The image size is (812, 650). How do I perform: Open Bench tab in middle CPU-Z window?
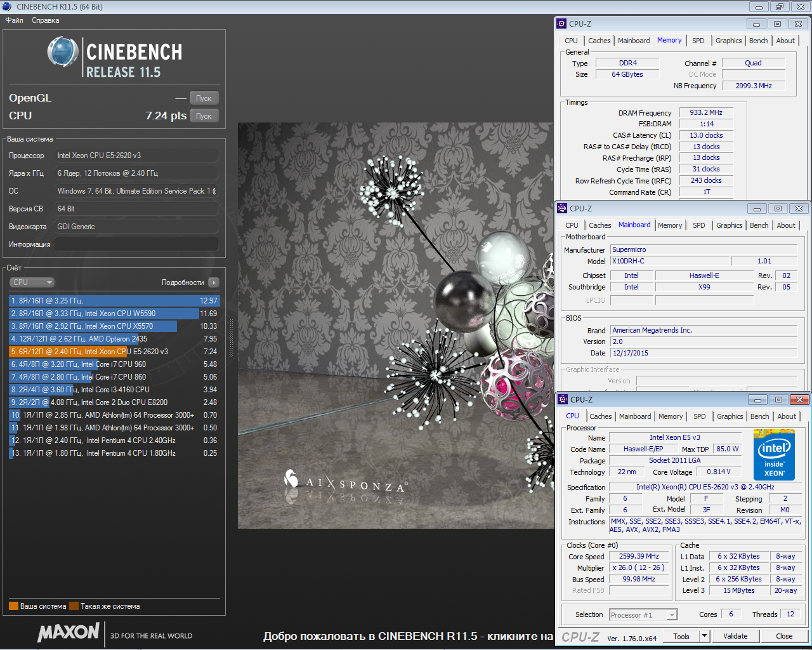pos(759,225)
